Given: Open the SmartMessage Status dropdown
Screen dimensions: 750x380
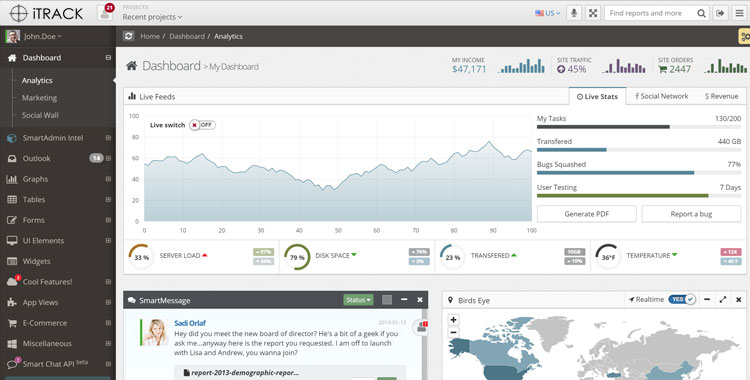Looking at the screenshot, I should tap(358, 300).
